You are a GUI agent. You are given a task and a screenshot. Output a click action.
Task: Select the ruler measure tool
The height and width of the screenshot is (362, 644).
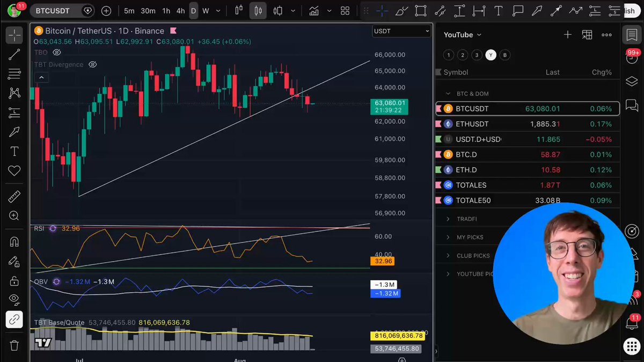click(x=14, y=197)
